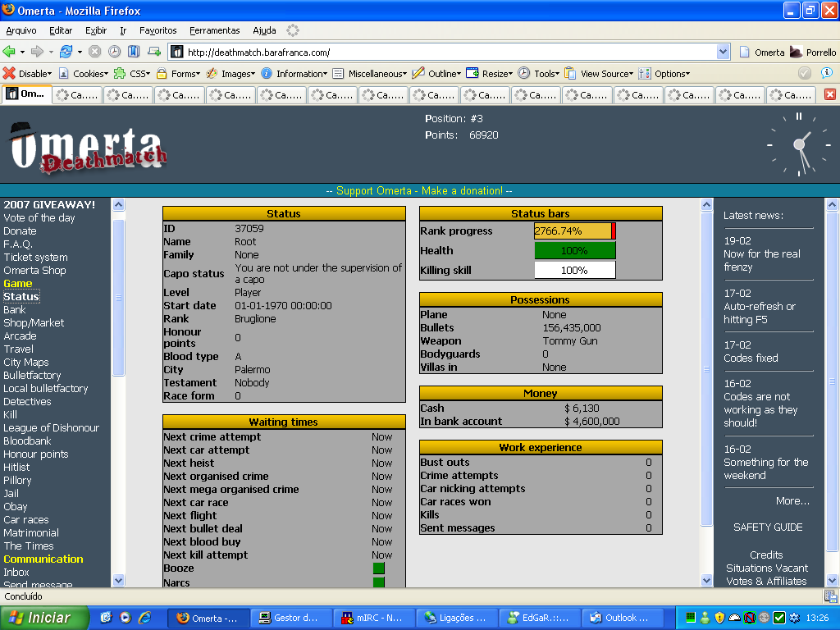Open the Inbox link under Communication
This screenshot has width=840, height=630.
pyautogui.click(x=16, y=572)
